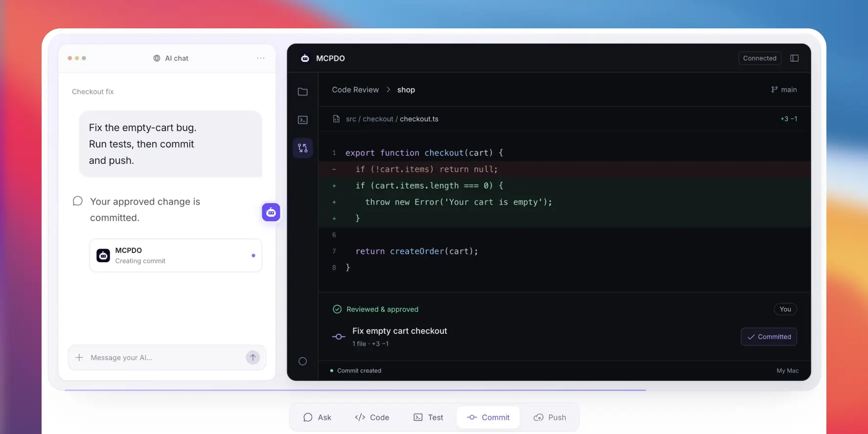Click the purple progress bar under the window

(355, 390)
